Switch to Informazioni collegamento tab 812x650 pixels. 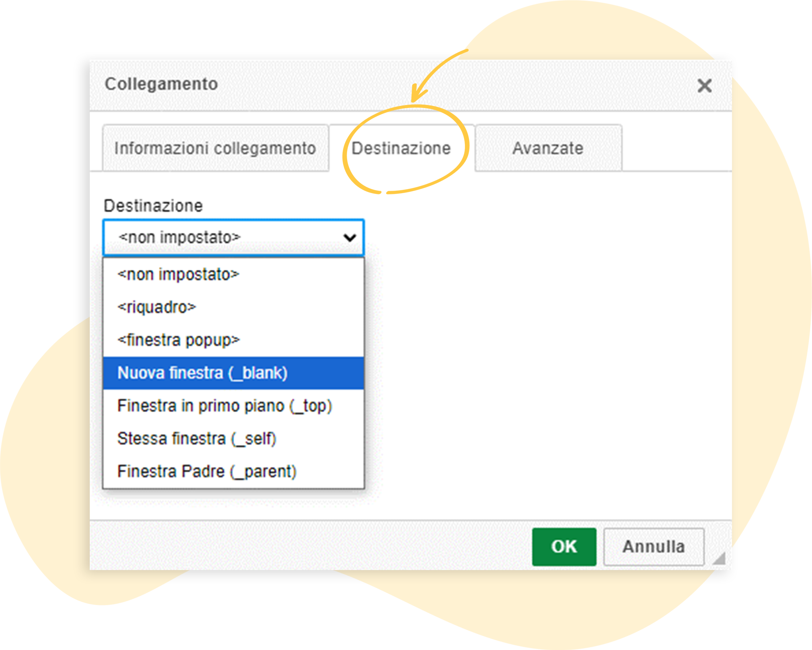(x=215, y=148)
